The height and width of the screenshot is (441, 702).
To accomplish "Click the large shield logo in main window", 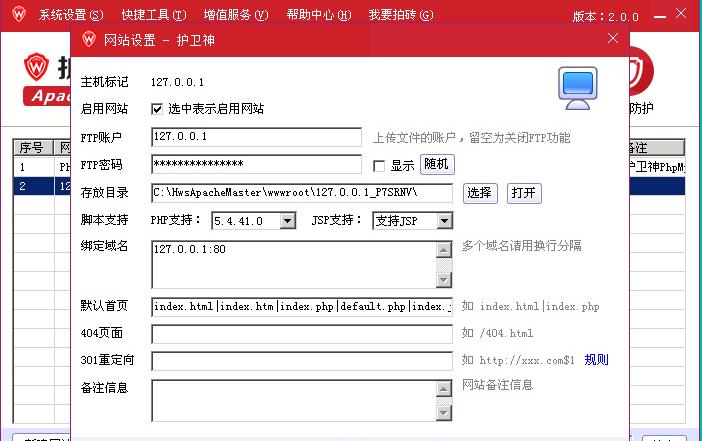I will pyautogui.click(x=36, y=67).
